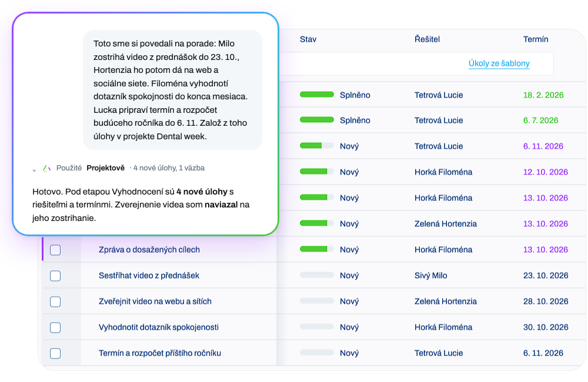Tick the Zpráva o dosažených cílech checkbox

pyautogui.click(x=55, y=250)
